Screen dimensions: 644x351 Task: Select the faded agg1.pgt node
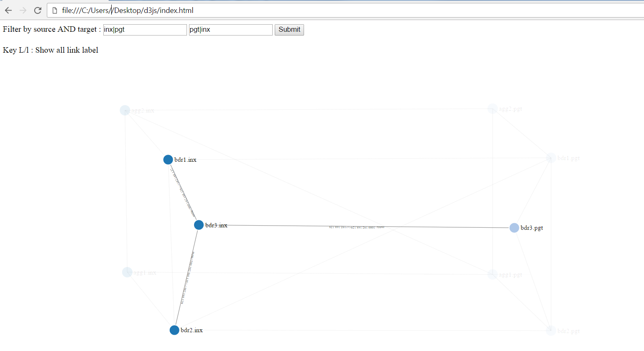[x=492, y=275]
